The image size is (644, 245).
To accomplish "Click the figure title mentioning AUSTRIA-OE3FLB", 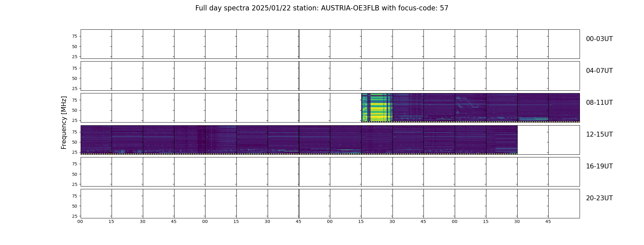I will click(x=322, y=8).
